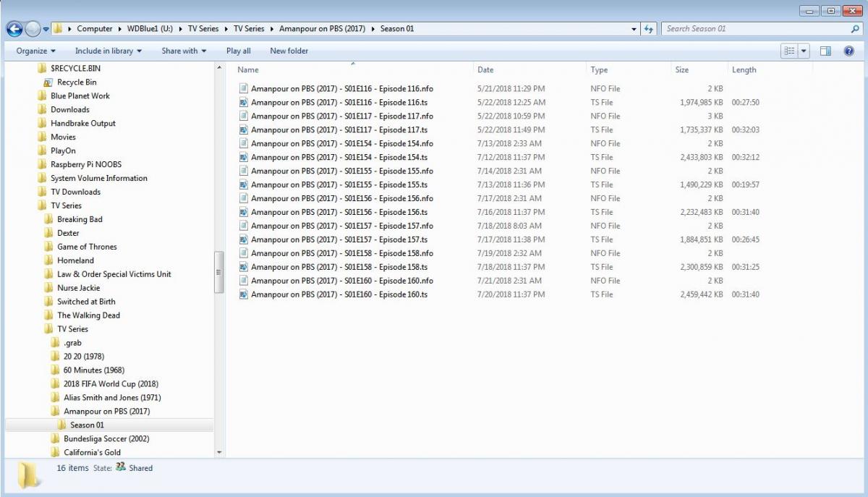Open the Share with menu
Image resolution: width=868 pixels, height=497 pixels.
(184, 51)
